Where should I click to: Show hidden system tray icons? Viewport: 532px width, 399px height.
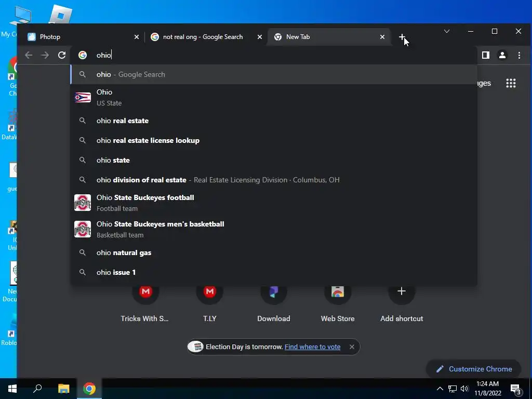440,389
